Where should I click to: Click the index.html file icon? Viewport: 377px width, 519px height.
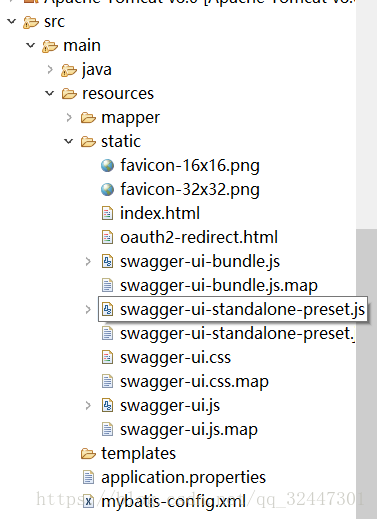(107, 213)
